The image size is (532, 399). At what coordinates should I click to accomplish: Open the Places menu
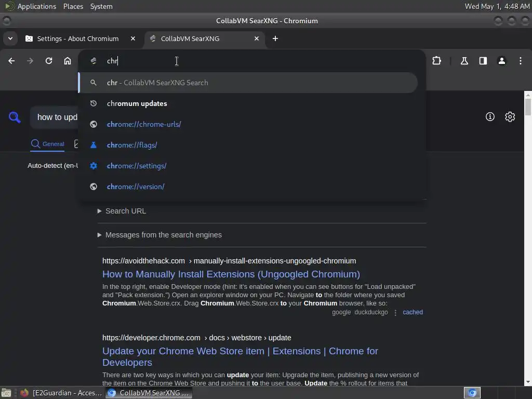tap(73, 6)
